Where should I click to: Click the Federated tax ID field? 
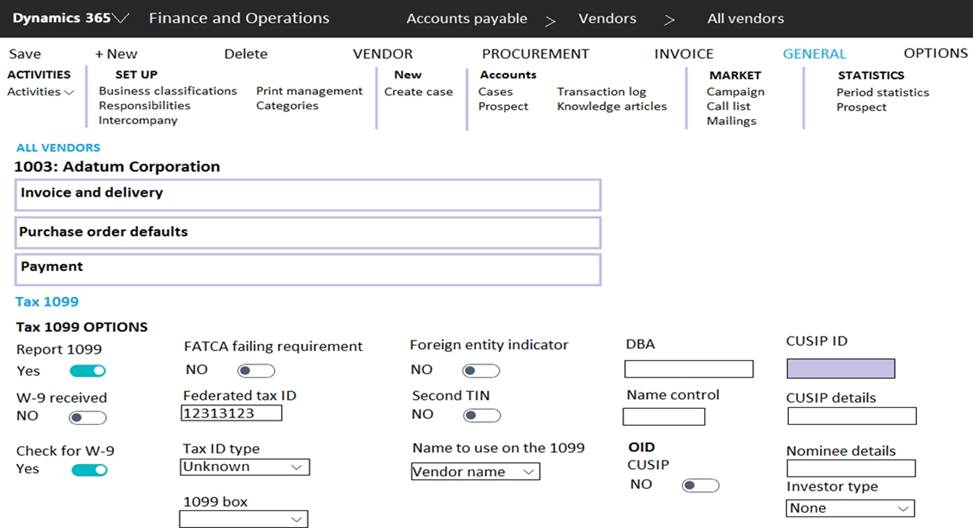pyautogui.click(x=232, y=413)
